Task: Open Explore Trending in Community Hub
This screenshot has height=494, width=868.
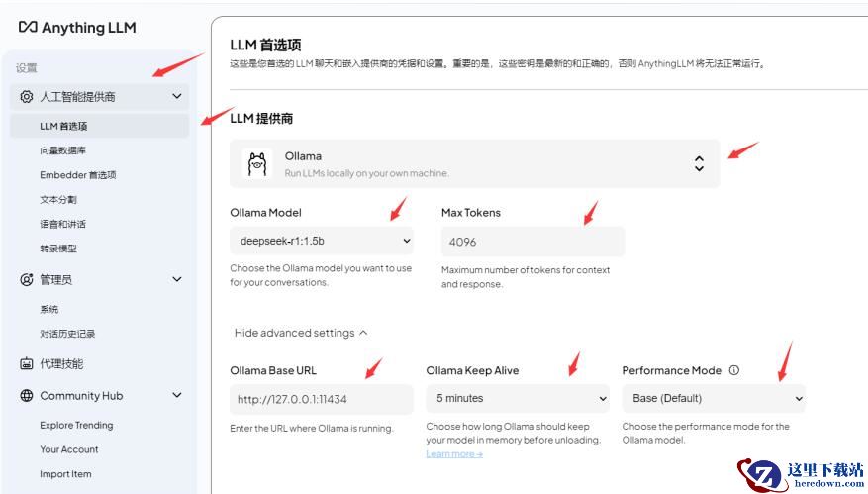Action: [76, 425]
